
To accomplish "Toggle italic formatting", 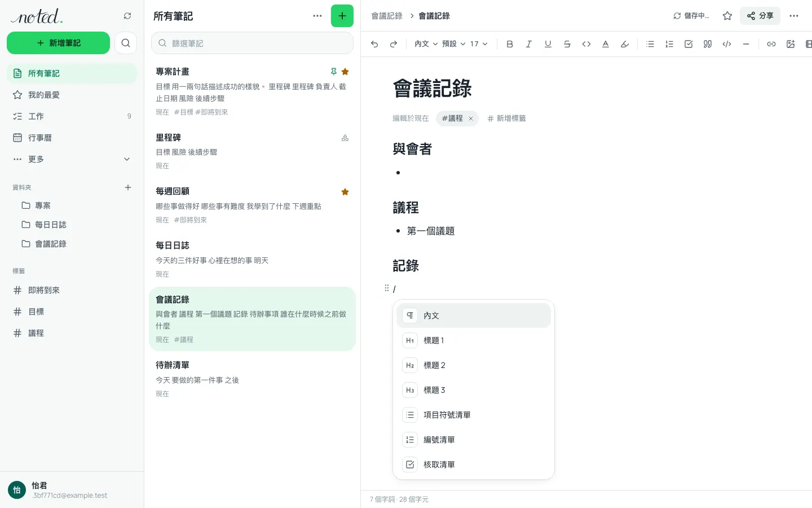I will point(529,44).
